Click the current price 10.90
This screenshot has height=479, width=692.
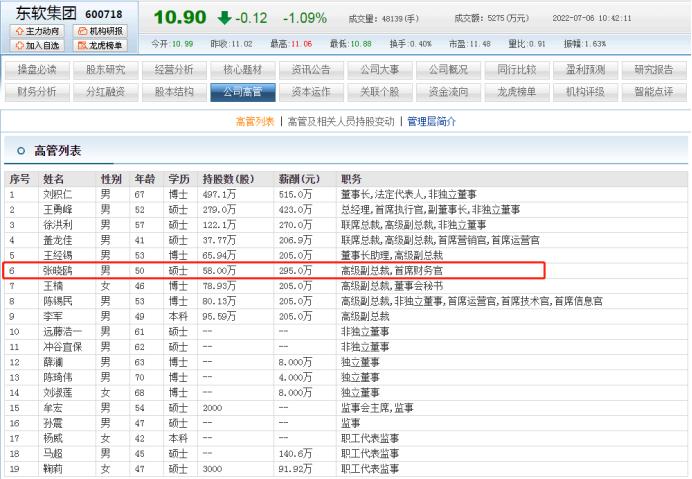tap(180, 18)
